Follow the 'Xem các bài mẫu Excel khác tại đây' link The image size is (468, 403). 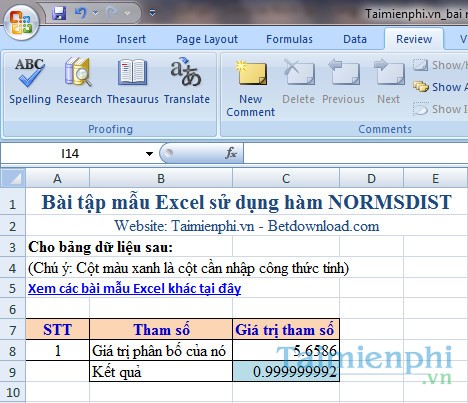(x=134, y=288)
